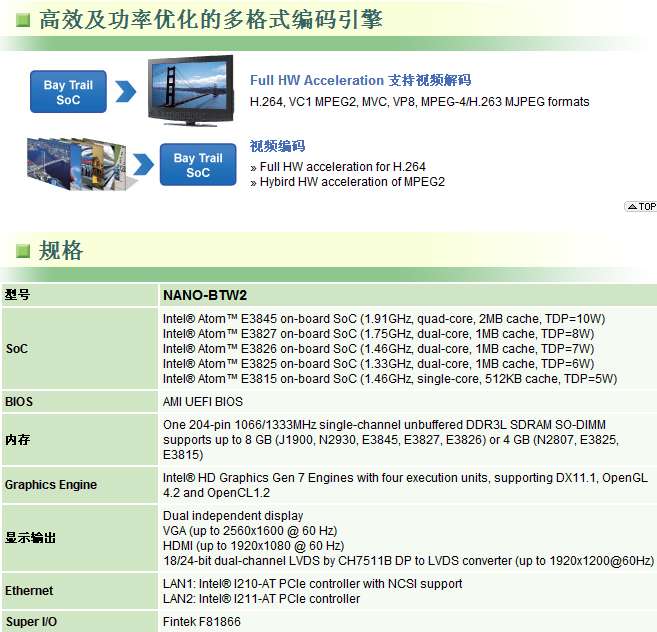Image resolution: width=657 pixels, height=632 pixels.
Task: Click the Atom E3826 SoC line
Action: 379,349
